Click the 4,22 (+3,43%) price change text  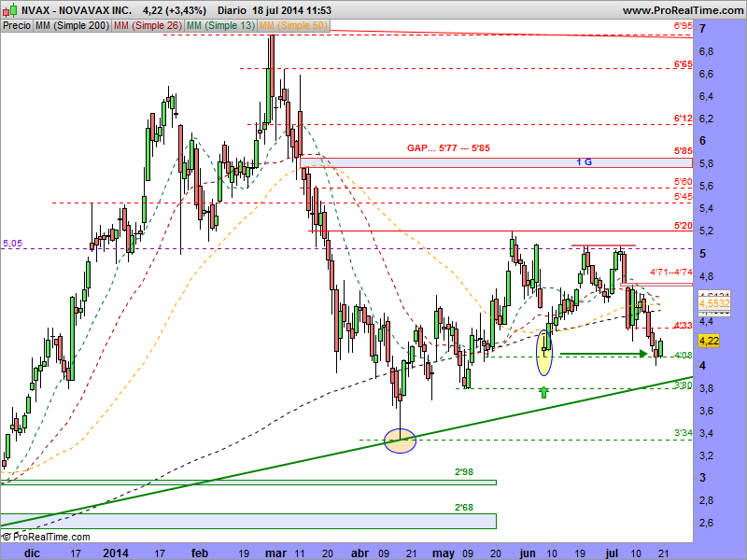click(175, 10)
